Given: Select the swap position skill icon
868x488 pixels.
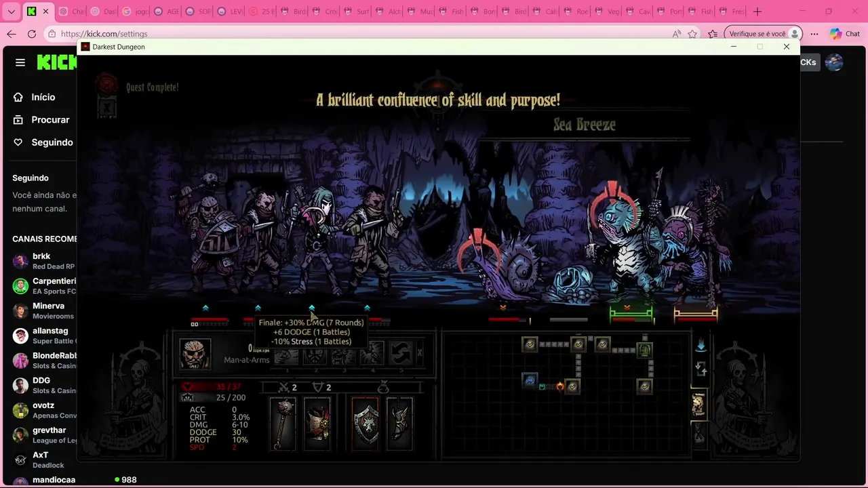Looking at the screenshot, I should [x=400, y=353].
